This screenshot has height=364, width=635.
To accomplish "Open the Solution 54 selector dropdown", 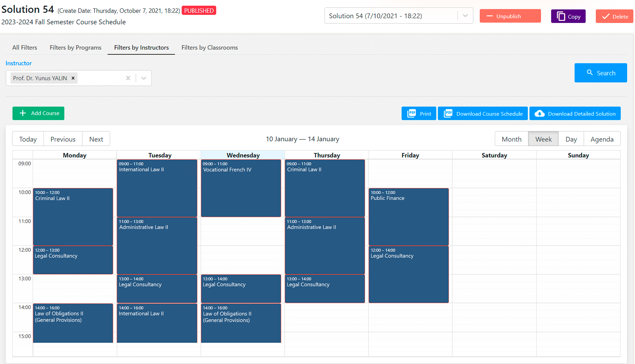I will (465, 16).
